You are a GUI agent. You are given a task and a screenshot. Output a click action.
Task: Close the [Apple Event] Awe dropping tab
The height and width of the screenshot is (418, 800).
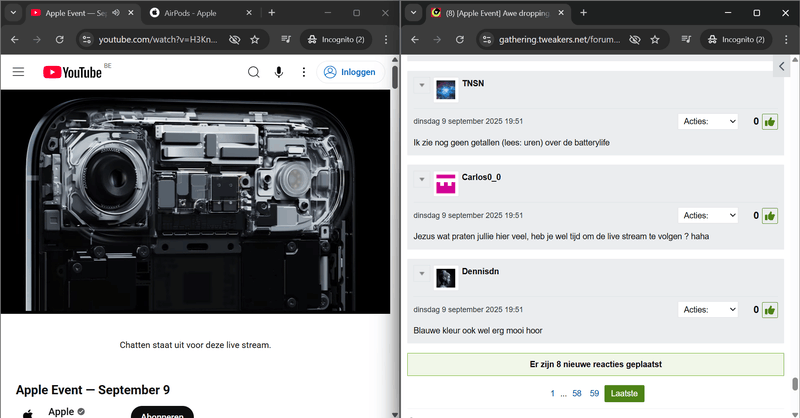coord(561,13)
